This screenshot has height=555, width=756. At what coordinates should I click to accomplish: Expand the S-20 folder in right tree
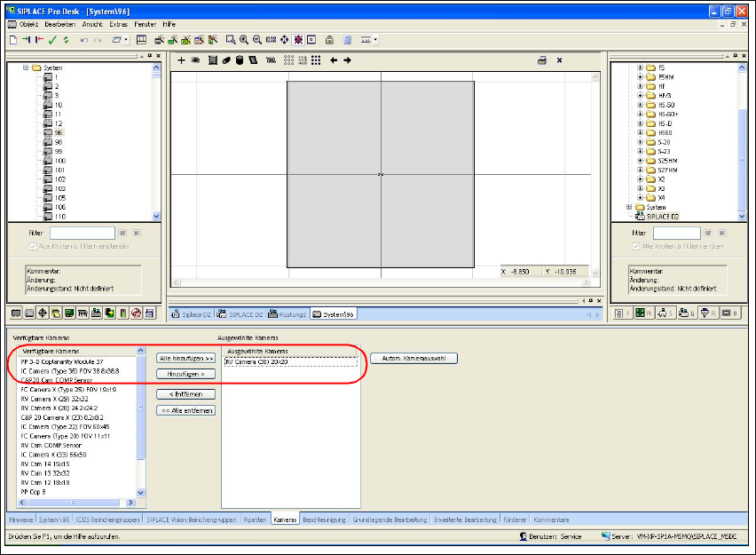(x=641, y=142)
